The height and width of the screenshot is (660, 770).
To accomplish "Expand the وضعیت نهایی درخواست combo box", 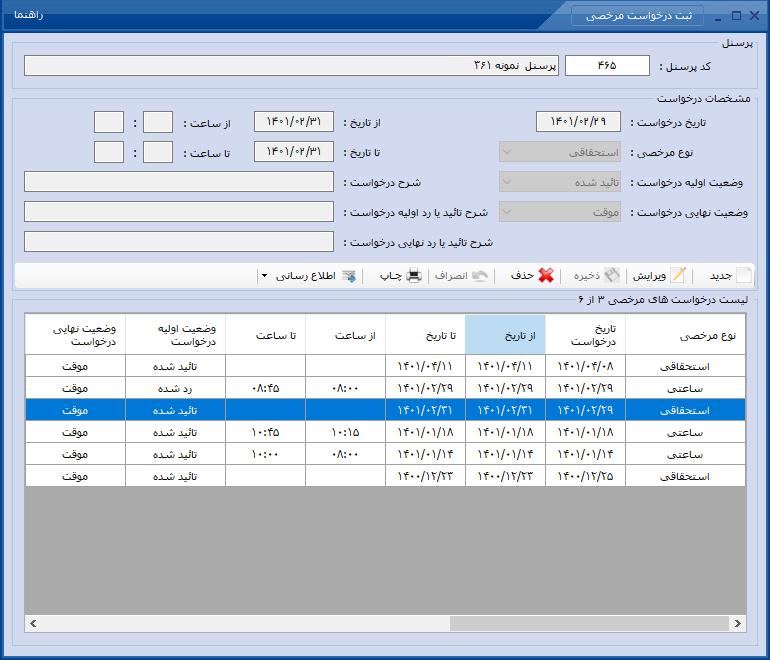I will click(x=508, y=212).
